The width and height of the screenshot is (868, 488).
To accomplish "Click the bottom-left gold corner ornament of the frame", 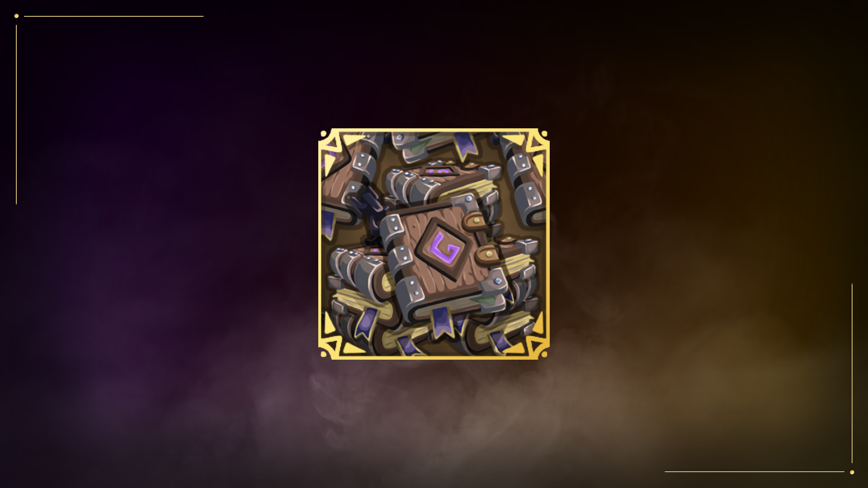I will (x=331, y=347).
